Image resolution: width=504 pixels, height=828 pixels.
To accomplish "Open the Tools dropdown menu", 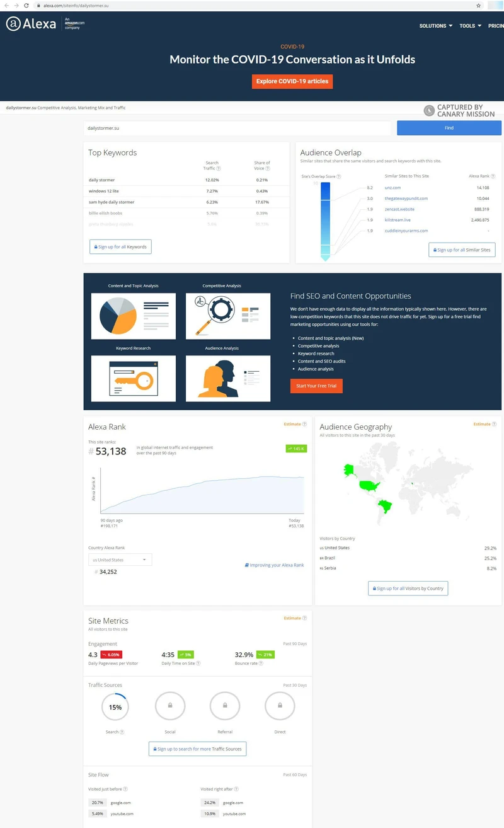I will [x=470, y=26].
